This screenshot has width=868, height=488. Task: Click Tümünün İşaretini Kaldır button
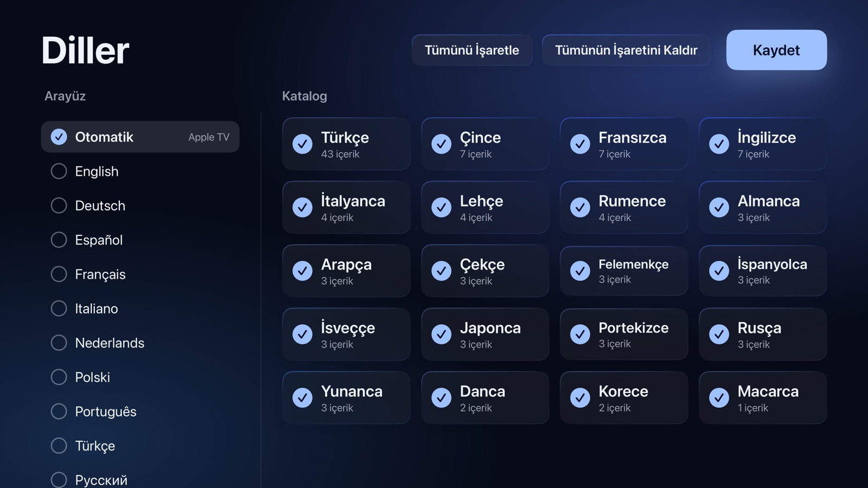click(626, 50)
